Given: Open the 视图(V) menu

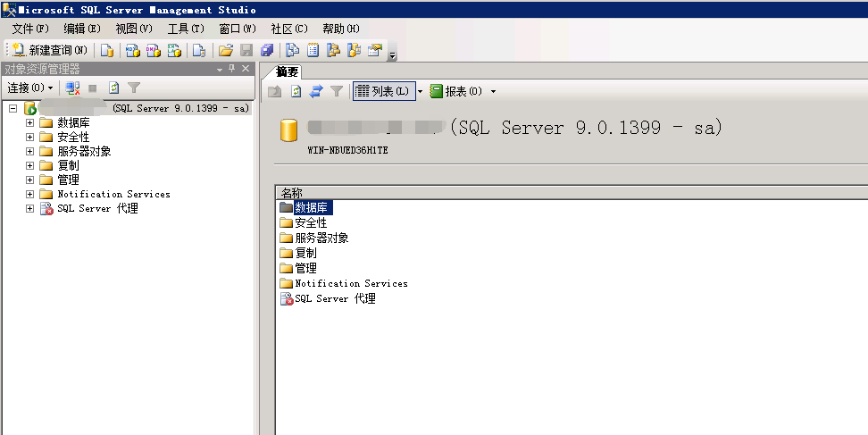Looking at the screenshot, I should (133, 29).
